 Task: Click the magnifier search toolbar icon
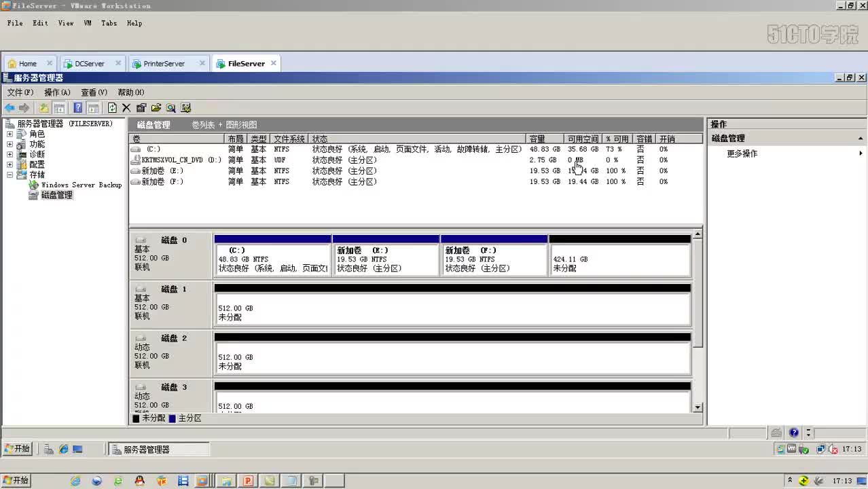click(171, 108)
